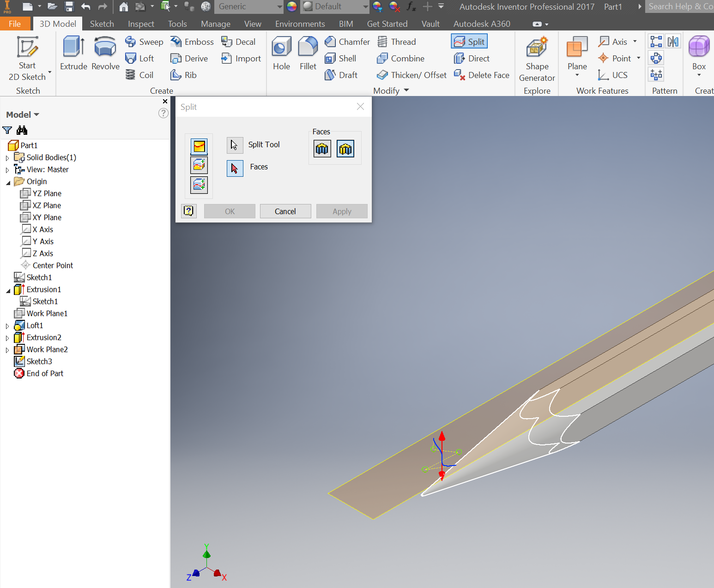Choose the All faces option
The width and height of the screenshot is (714, 588).
point(322,149)
